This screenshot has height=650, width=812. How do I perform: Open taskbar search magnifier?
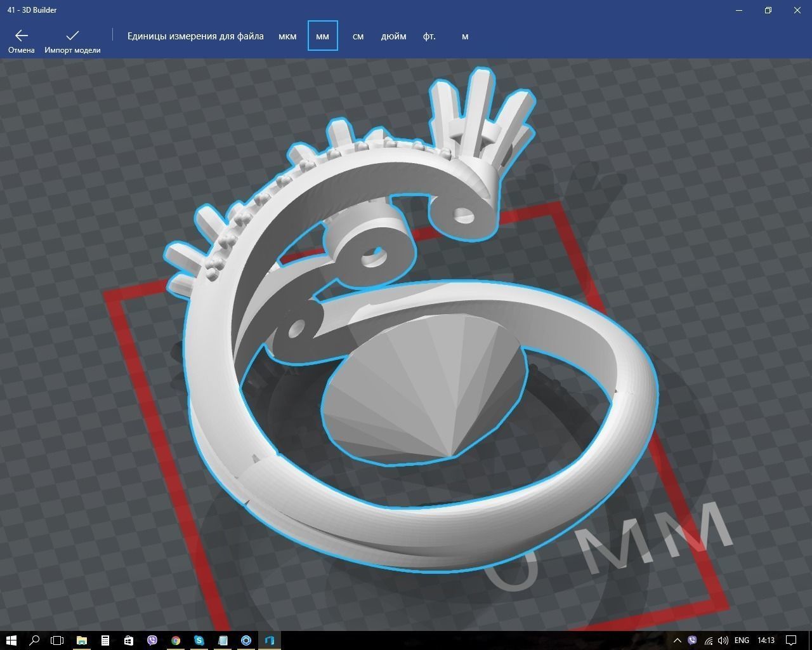[34, 640]
